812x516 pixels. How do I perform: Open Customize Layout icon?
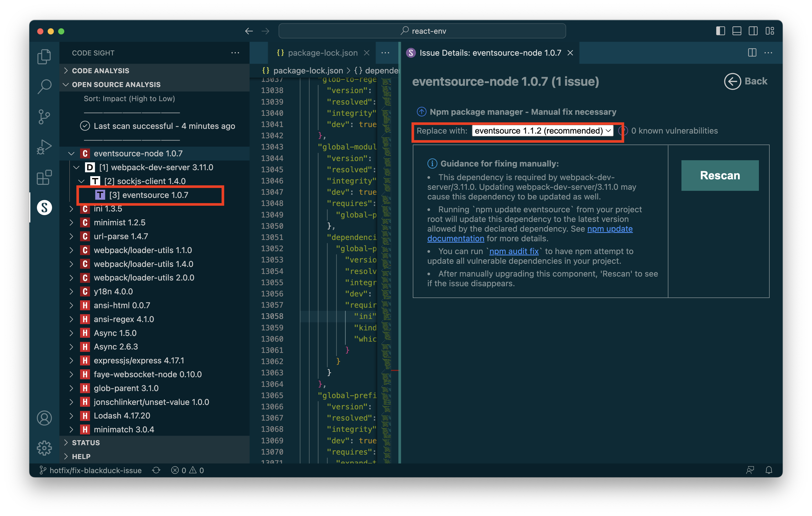pyautogui.click(x=770, y=31)
